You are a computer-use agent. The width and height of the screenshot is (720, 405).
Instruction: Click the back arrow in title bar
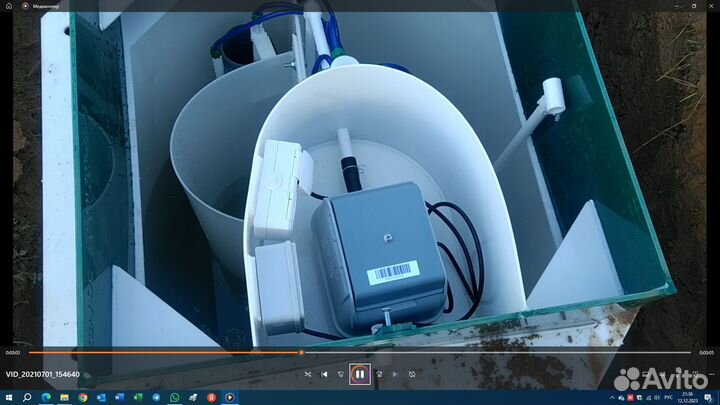pyautogui.click(x=9, y=5)
